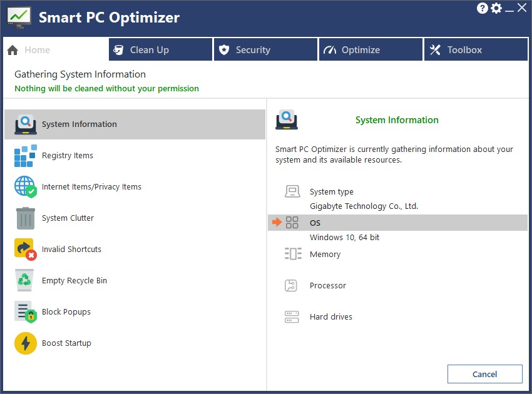The width and height of the screenshot is (532, 394).
Task: Click the Block Popups shield icon
Action: (x=24, y=311)
